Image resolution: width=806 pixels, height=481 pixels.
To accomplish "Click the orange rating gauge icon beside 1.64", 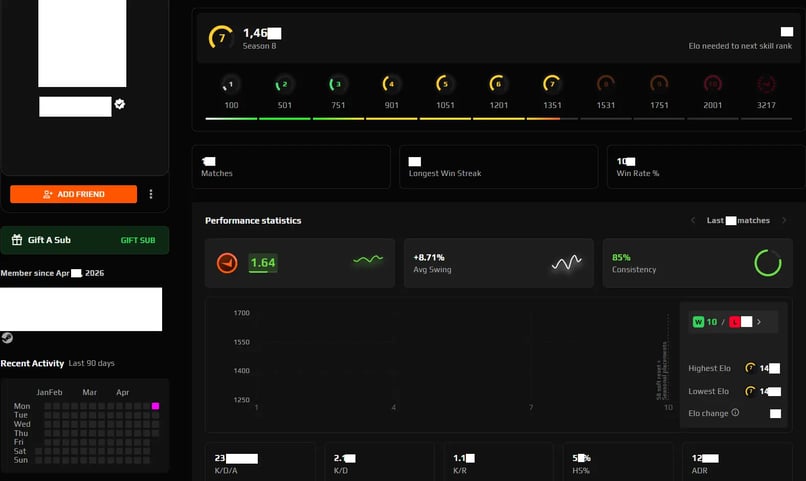I will 227,263.
